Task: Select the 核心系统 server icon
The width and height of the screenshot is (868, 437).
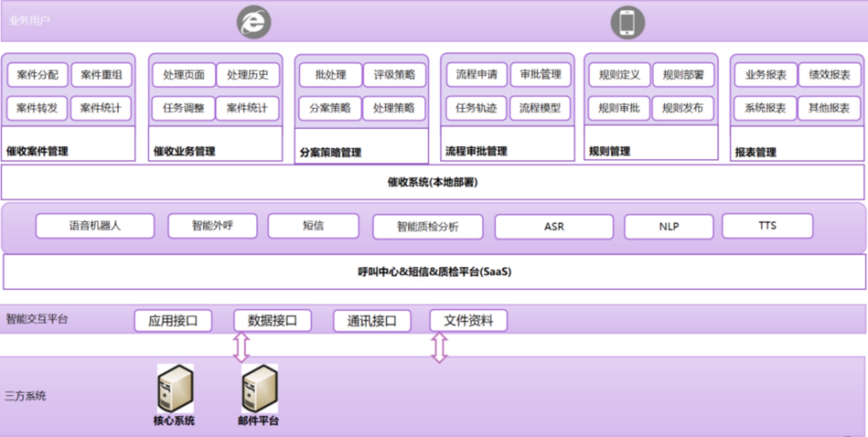Action: (x=175, y=388)
